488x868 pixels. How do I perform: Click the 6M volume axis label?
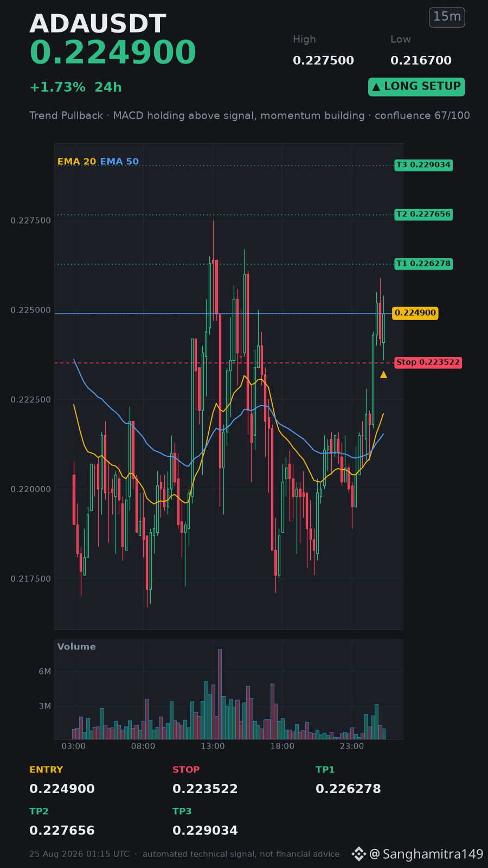point(45,672)
